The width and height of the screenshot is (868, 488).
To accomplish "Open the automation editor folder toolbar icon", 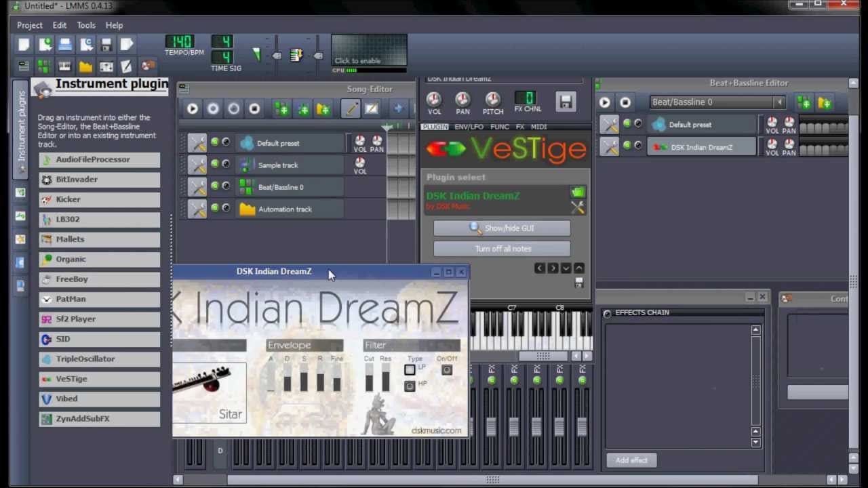I will (x=85, y=66).
